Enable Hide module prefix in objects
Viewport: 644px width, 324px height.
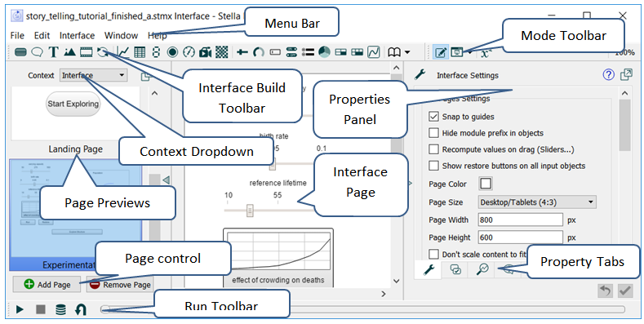[433, 133]
